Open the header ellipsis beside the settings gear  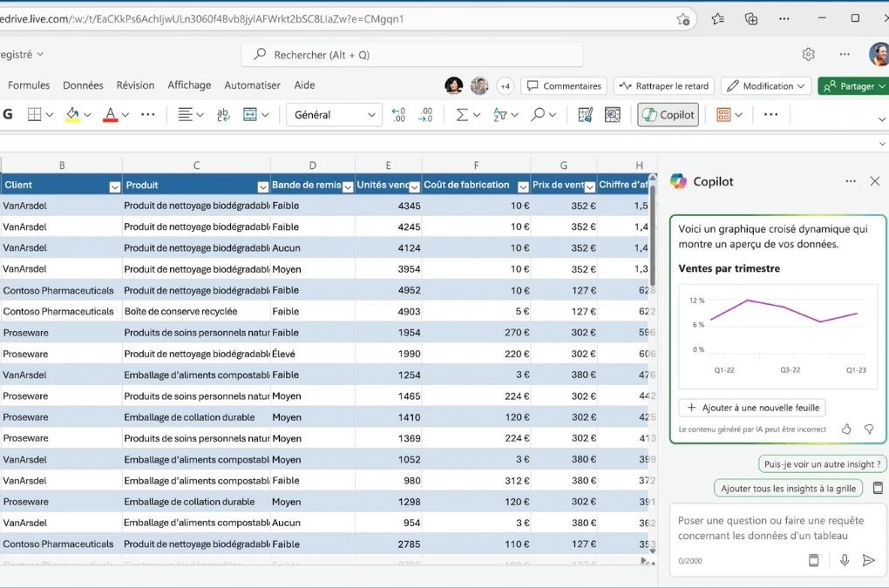[845, 54]
